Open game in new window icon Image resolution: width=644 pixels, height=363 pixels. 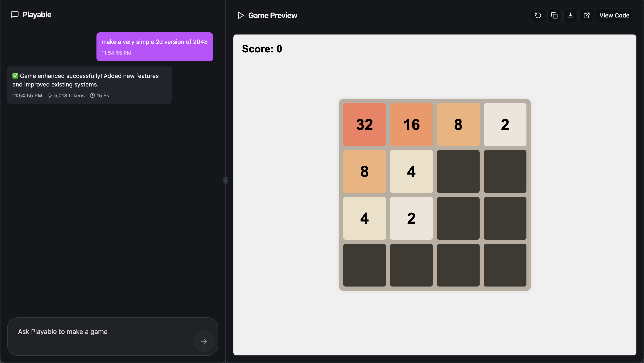[586, 16]
